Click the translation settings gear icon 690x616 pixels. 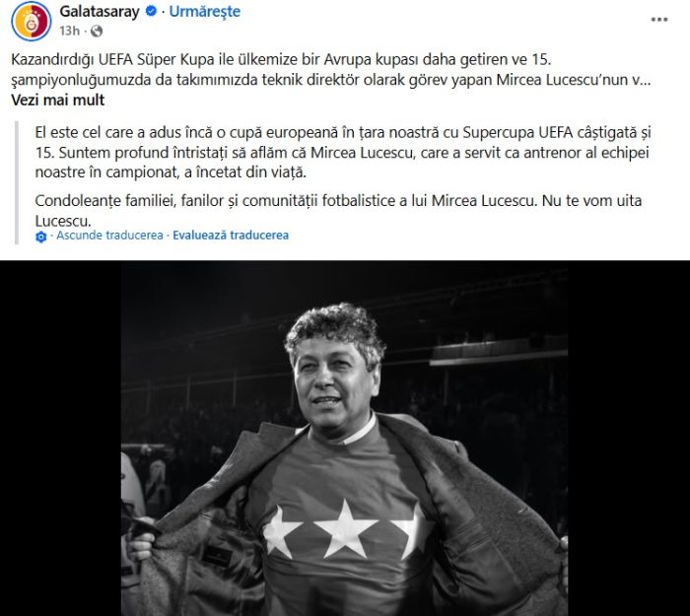point(41,237)
